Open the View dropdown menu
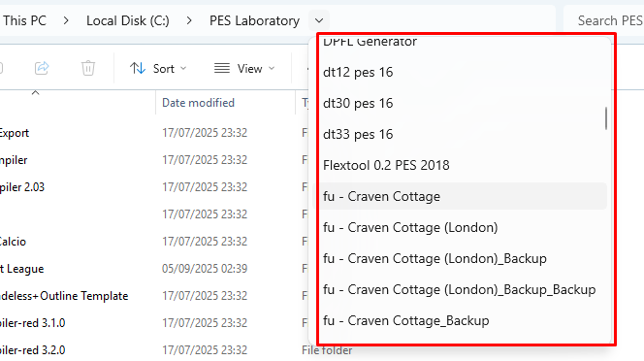Image resolution: width=644 pixels, height=361 pixels. pyautogui.click(x=244, y=68)
